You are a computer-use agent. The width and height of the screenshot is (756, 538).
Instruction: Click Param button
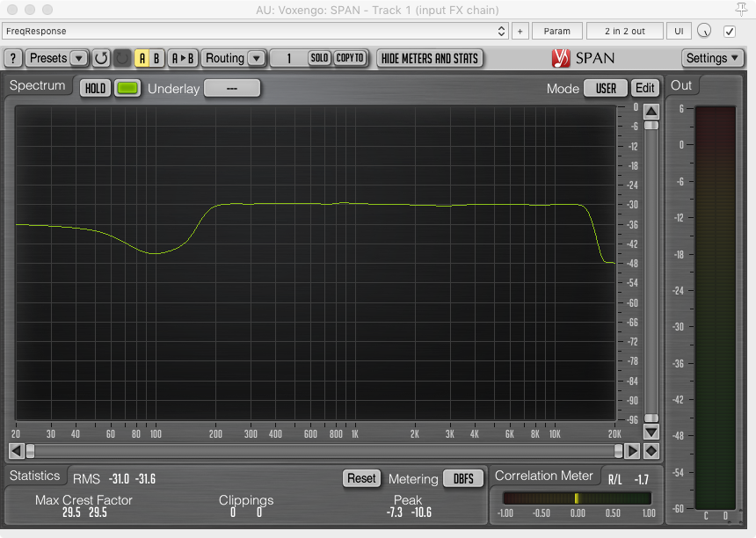pos(556,32)
